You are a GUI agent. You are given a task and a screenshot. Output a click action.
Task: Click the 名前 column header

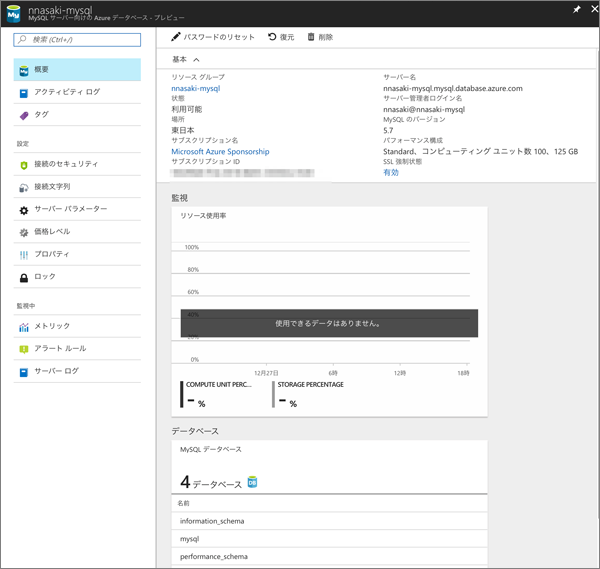coord(183,503)
